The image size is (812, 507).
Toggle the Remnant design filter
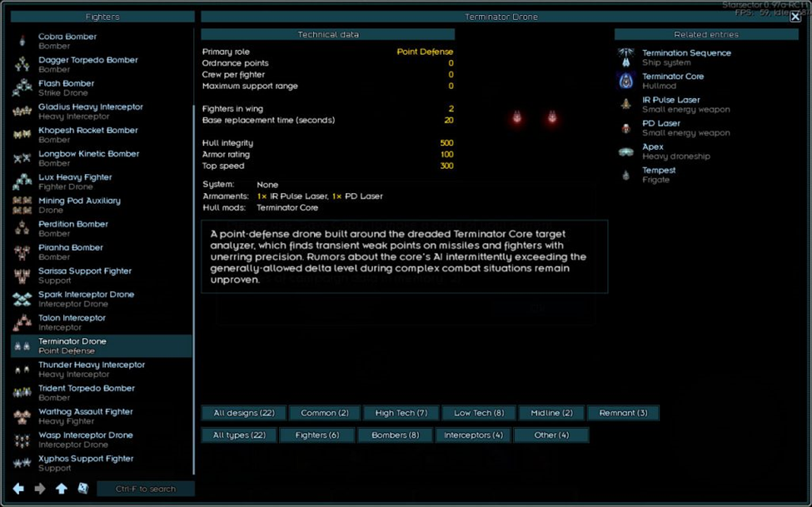click(x=623, y=413)
